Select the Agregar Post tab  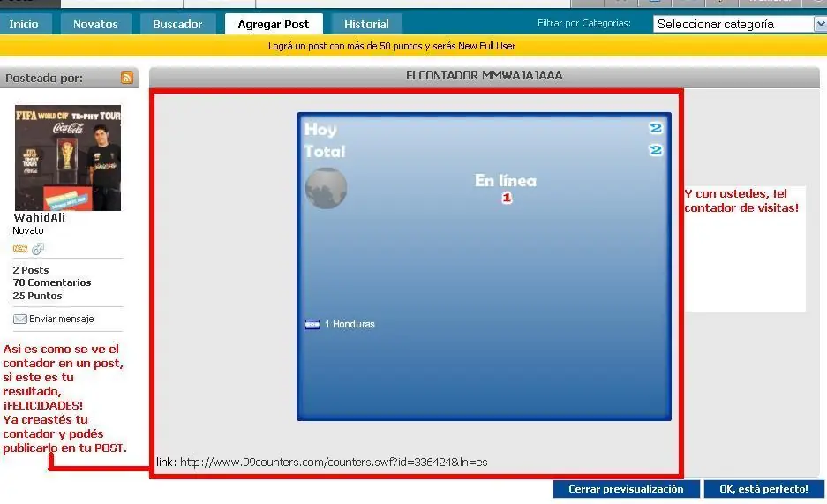274,24
